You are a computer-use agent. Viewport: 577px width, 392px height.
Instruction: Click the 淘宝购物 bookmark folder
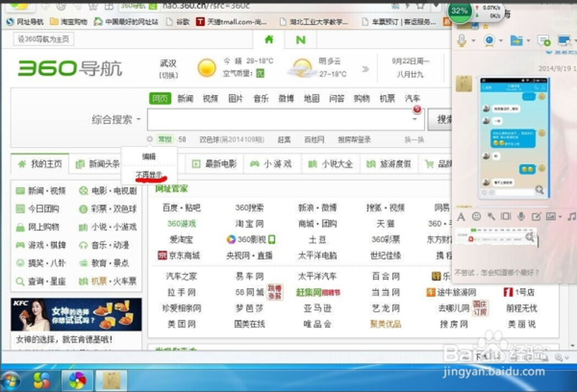(x=69, y=22)
